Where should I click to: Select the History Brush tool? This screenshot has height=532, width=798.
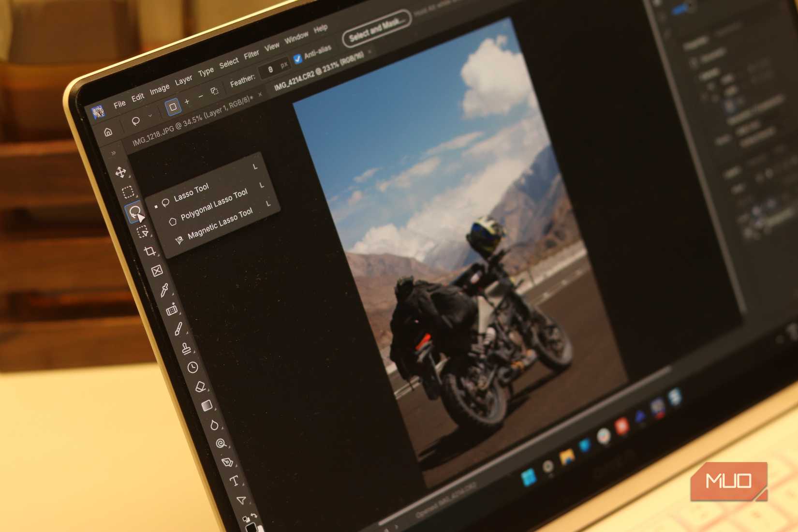[x=192, y=368]
